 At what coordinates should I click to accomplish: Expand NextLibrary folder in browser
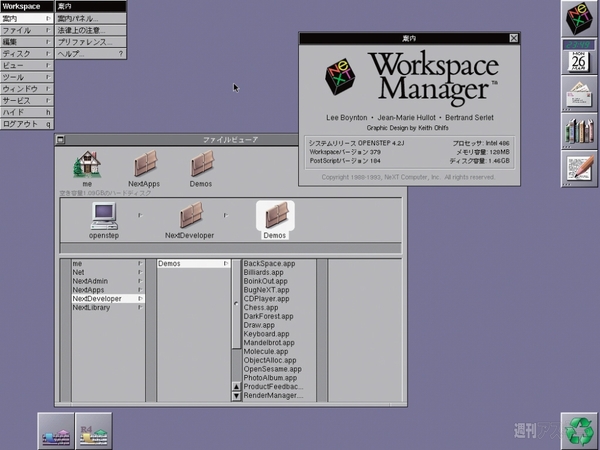108,308
